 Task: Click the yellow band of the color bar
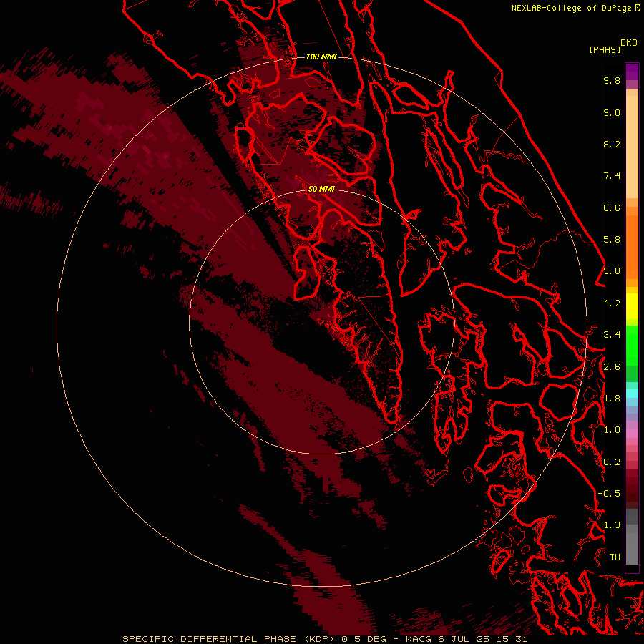(632, 306)
